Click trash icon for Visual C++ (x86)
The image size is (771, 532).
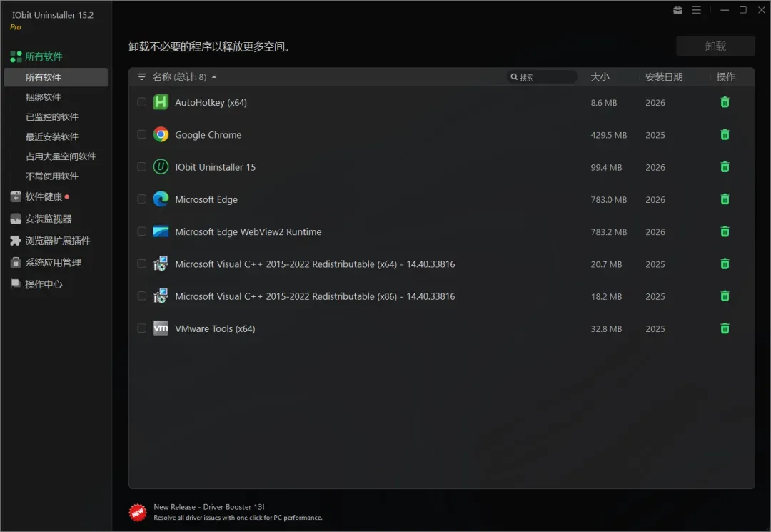(x=725, y=296)
